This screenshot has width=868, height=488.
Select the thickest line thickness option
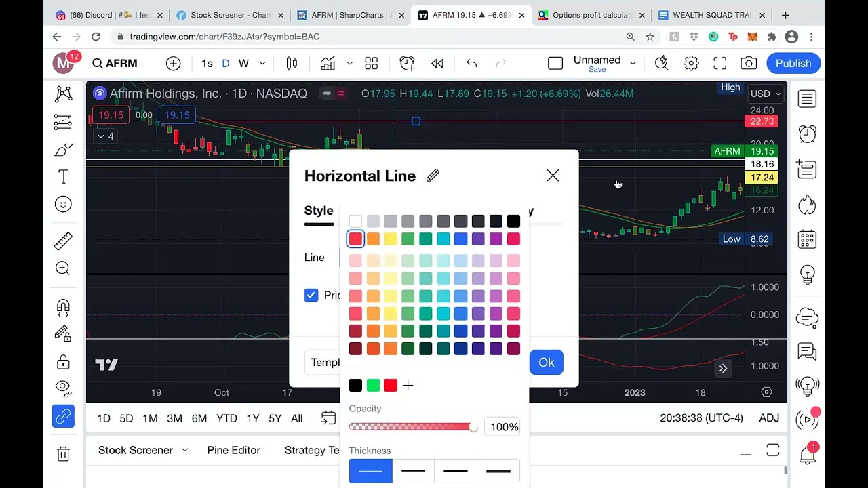[x=498, y=471]
